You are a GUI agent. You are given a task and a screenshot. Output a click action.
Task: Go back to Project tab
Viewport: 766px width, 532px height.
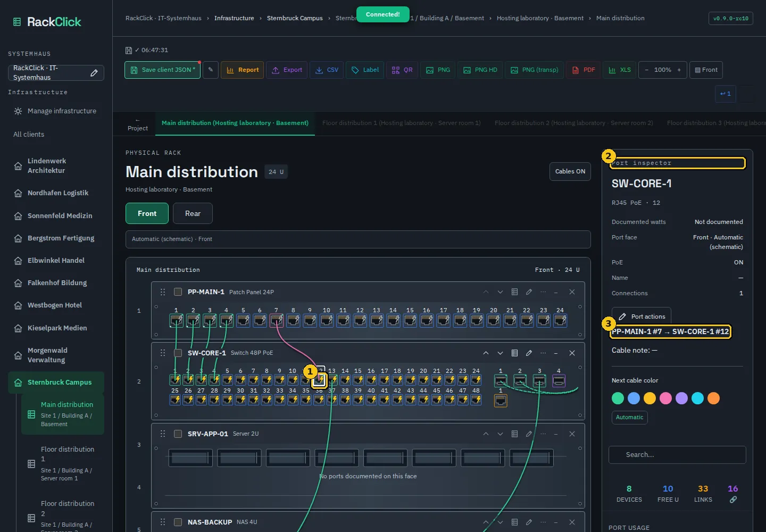click(x=138, y=124)
